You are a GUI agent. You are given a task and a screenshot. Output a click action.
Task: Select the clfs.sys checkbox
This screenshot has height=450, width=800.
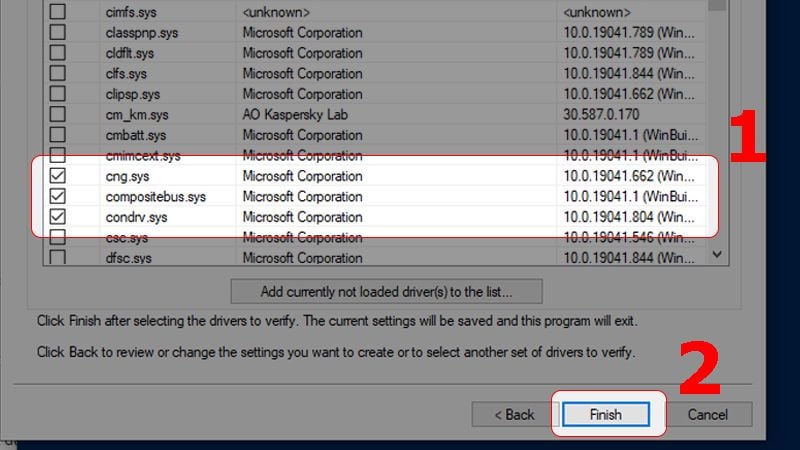[57, 74]
